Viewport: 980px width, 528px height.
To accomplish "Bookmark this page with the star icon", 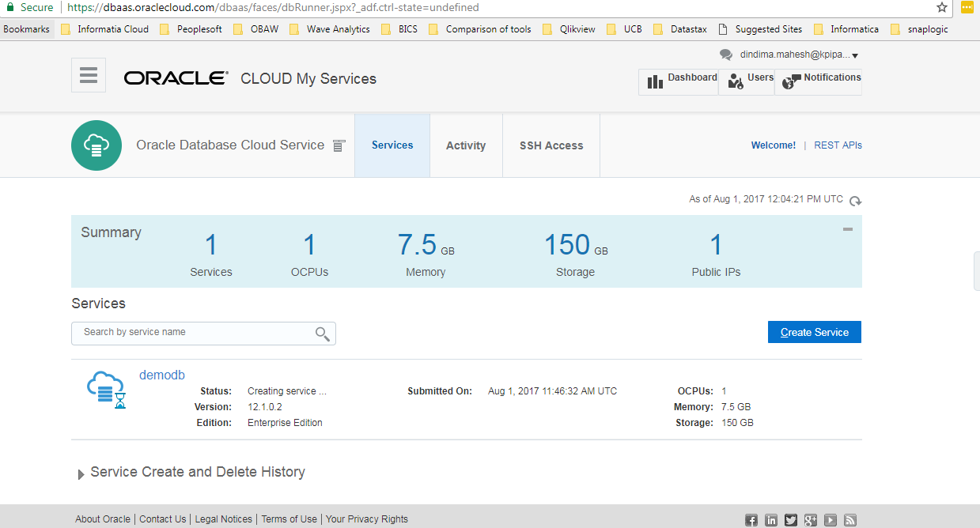I will tap(942, 8).
